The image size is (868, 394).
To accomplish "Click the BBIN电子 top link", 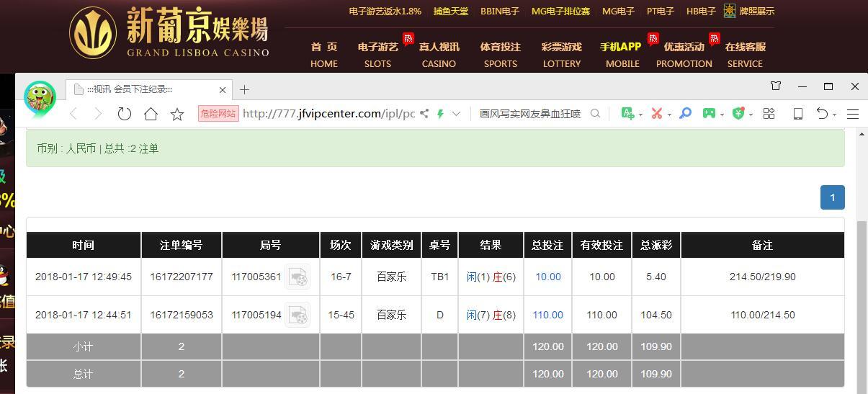I will (500, 12).
